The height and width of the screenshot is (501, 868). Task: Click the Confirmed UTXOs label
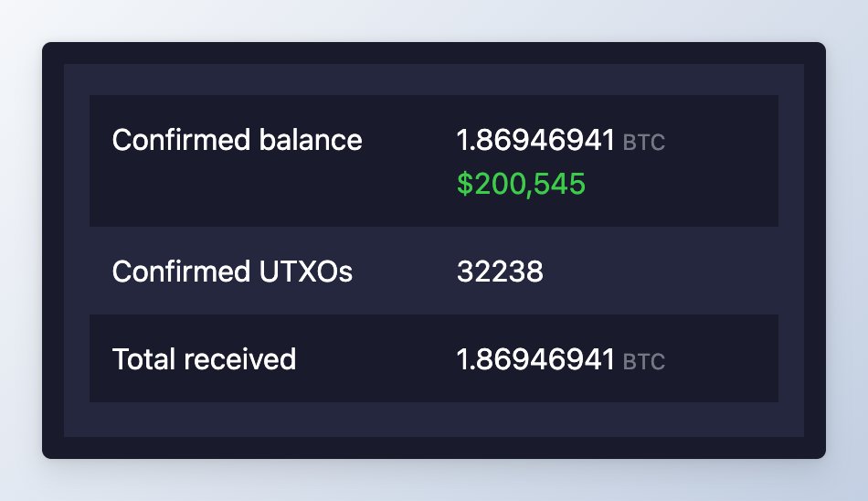(x=232, y=272)
